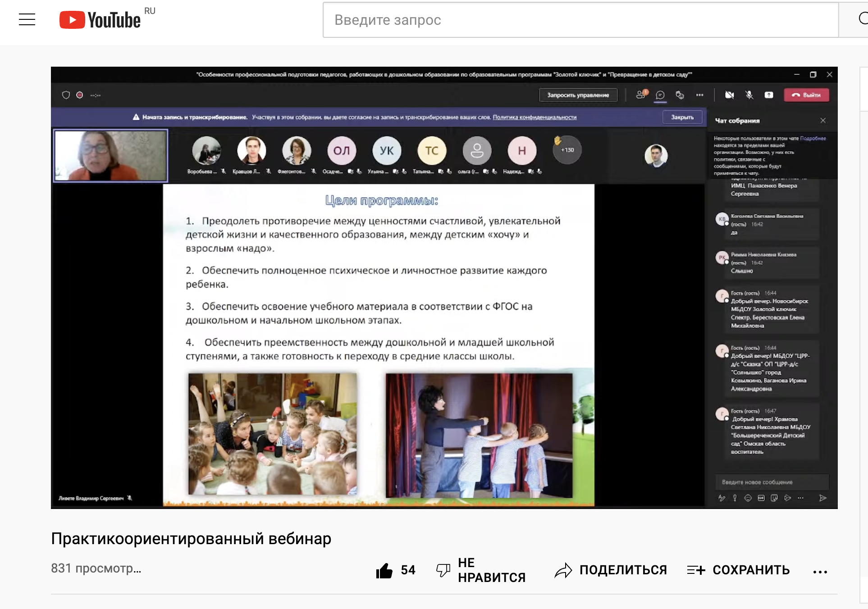
Task: Click the speaker webcam thumbnail
Action: point(111,155)
